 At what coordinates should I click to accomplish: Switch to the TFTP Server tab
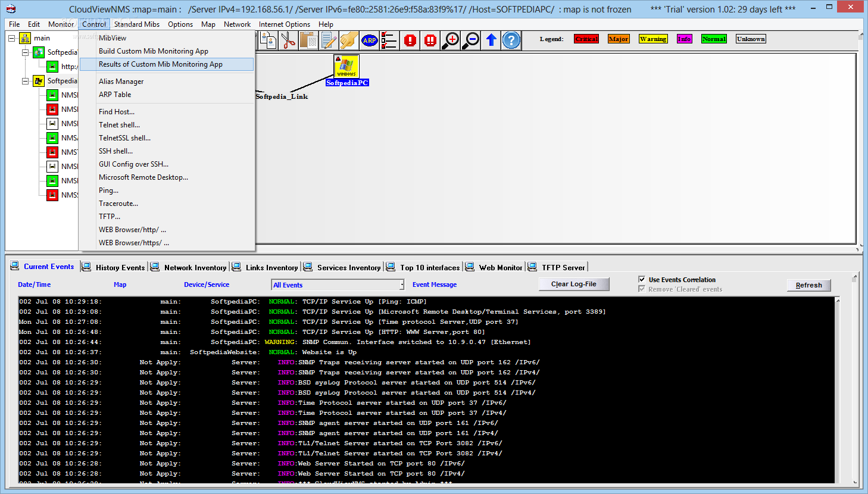tap(557, 267)
